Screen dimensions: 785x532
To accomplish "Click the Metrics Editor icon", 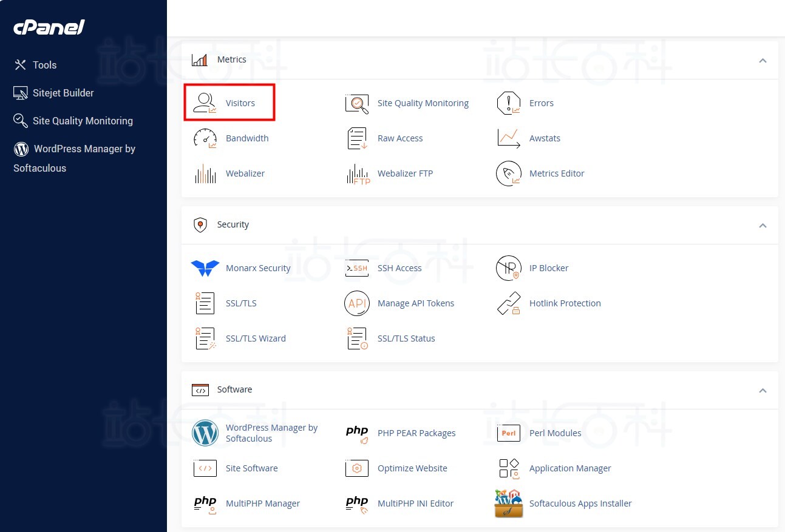I will pyautogui.click(x=509, y=173).
